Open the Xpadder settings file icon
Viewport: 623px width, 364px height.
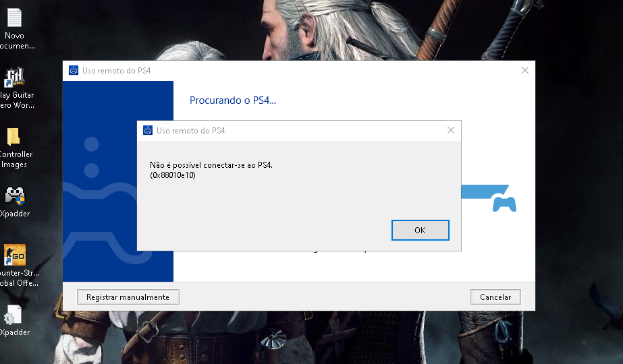13,315
